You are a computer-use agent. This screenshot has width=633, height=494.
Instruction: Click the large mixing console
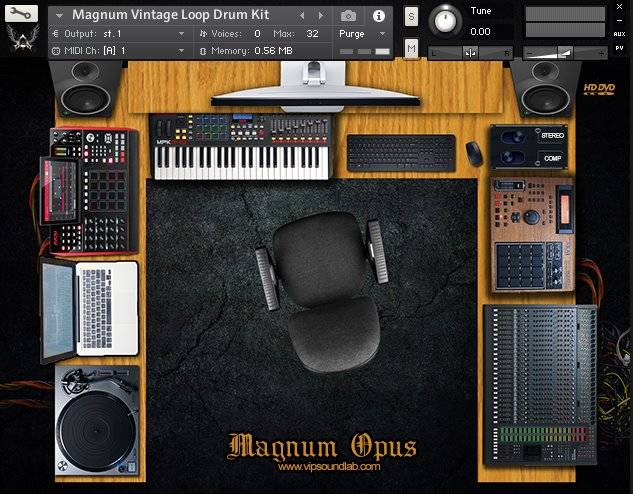pos(540,386)
